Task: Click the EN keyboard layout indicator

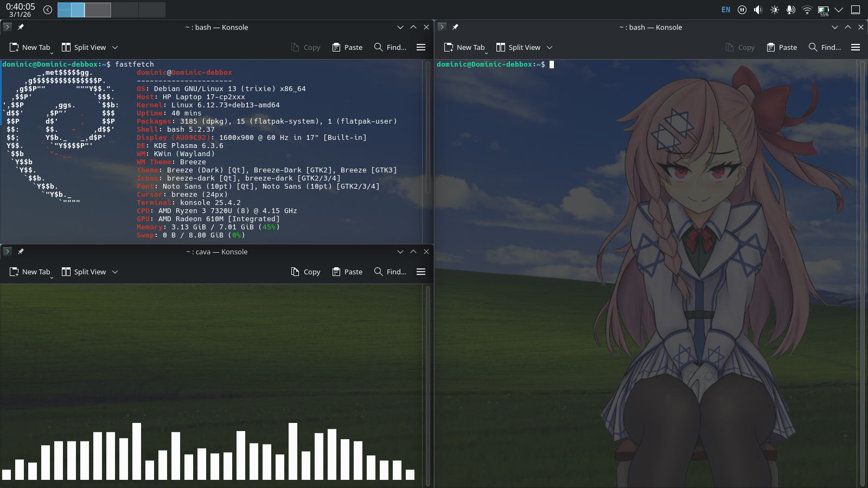Action: [725, 10]
